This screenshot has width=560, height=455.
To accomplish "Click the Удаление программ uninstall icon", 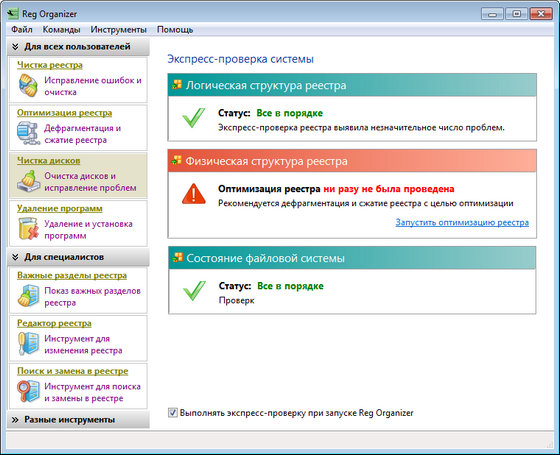I will 28,229.
